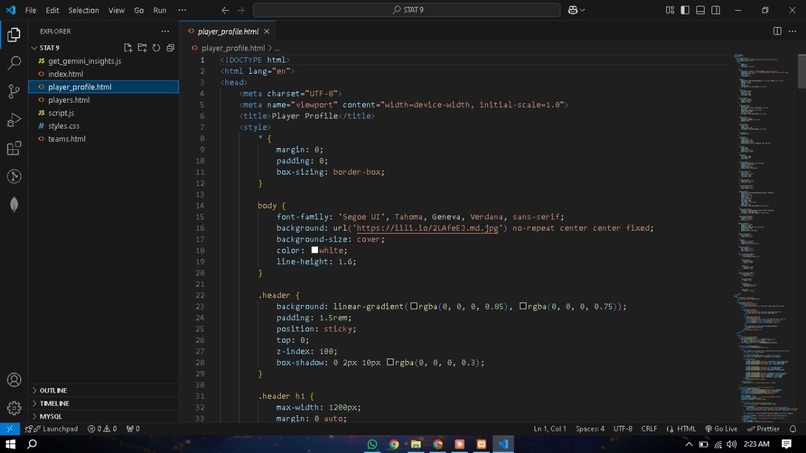Open the Customize Layout icon
This screenshot has width=806, height=453.
point(670,10)
